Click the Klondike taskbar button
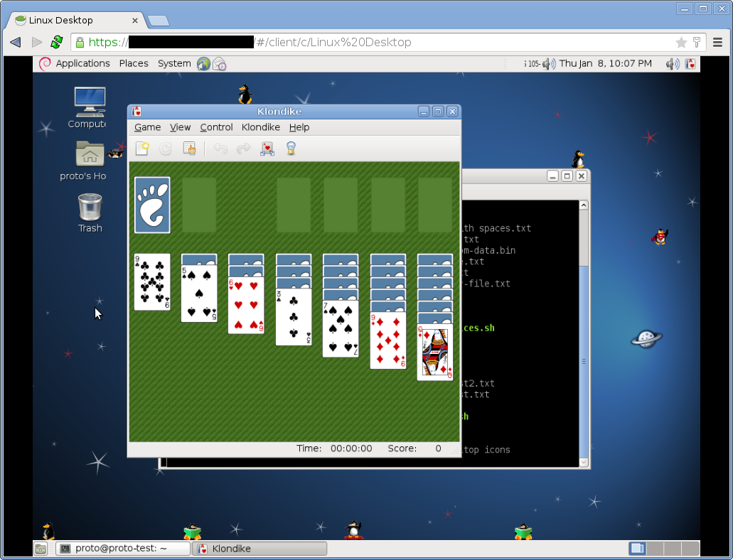The image size is (733, 560). click(260, 549)
